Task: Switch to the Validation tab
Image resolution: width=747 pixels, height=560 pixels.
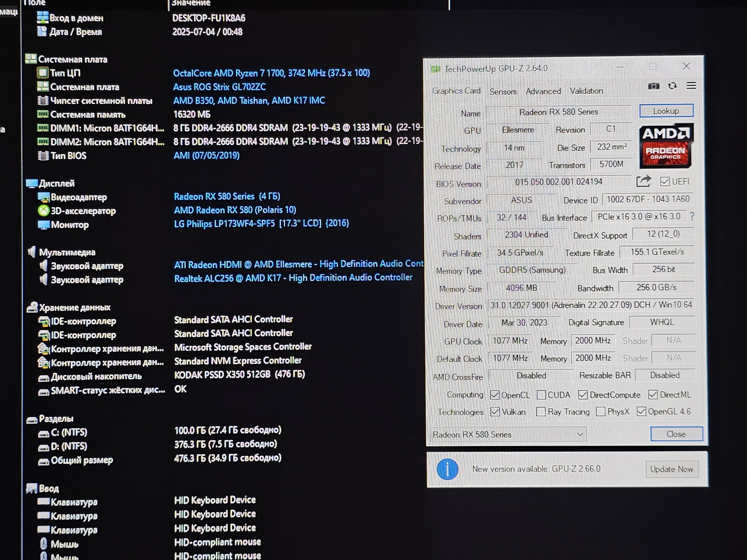Action: pyautogui.click(x=586, y=91)
